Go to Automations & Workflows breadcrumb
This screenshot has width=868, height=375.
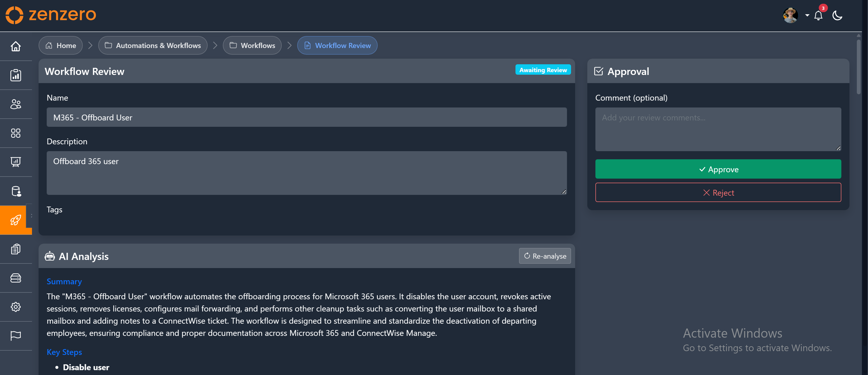[x=153, y=45]
